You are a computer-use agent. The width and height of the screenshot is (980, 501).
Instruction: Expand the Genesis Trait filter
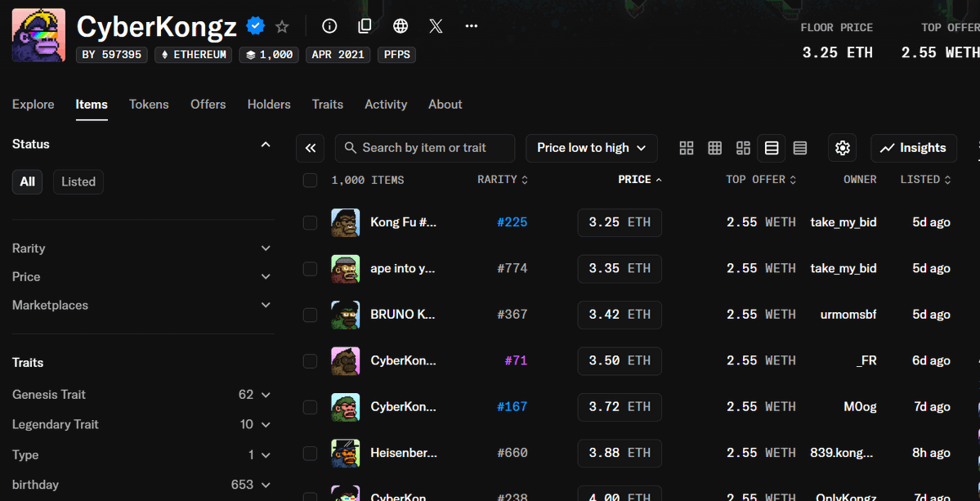click(x=143, y=395)
